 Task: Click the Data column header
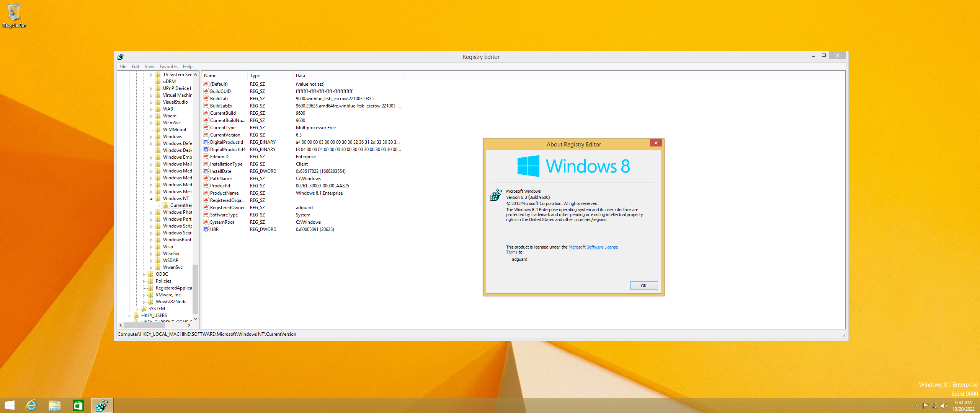coord(348,75)
